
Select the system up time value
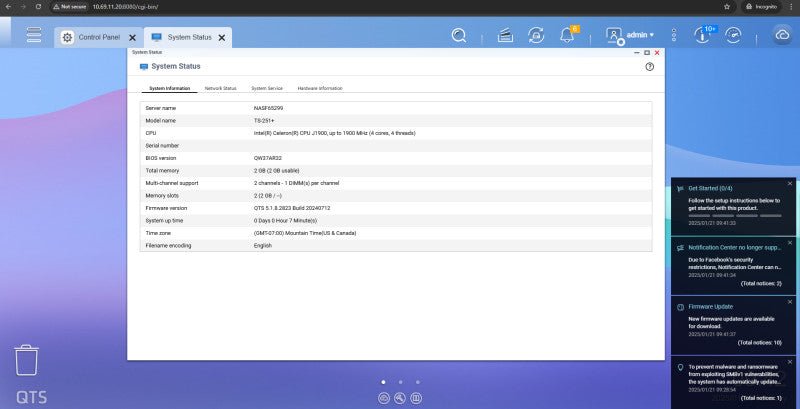point(285,220)
